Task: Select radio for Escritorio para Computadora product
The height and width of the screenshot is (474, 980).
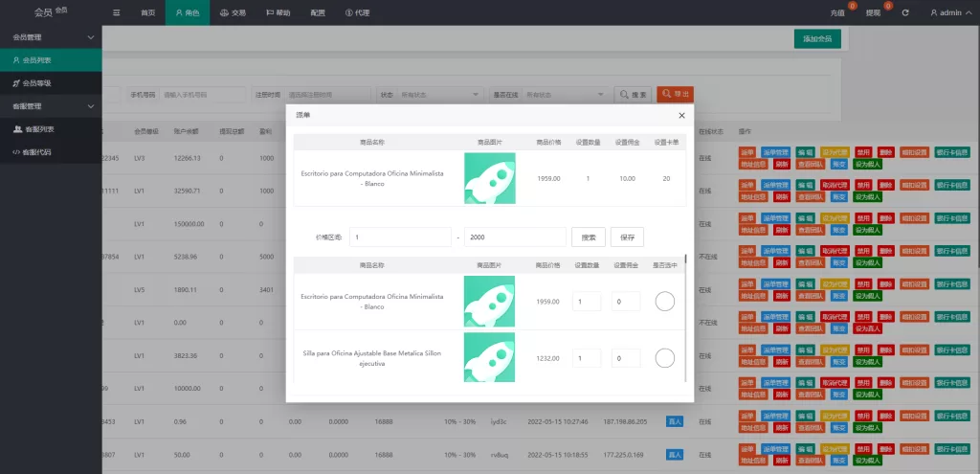Action: tap(664, 302)
